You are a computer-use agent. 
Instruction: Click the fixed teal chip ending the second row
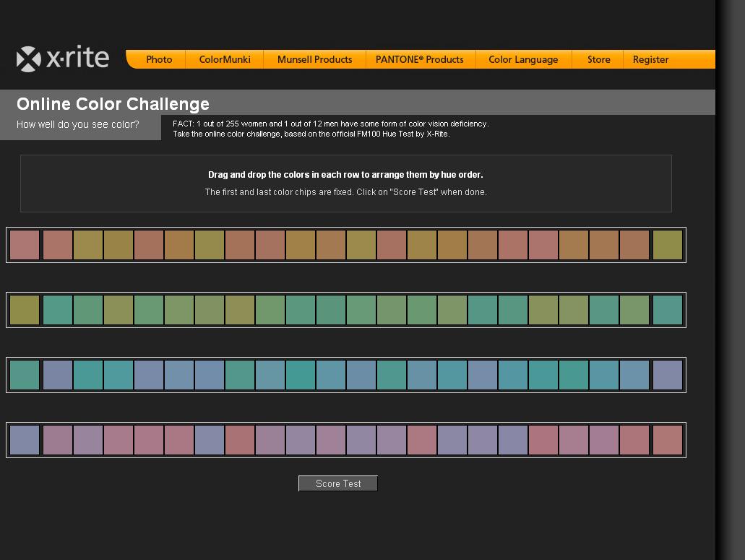(667, 310)
